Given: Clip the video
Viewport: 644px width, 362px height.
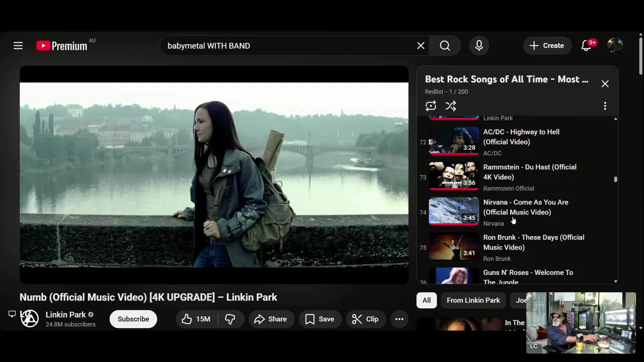Looking at the screenshot, I should (x=365, y=319).
